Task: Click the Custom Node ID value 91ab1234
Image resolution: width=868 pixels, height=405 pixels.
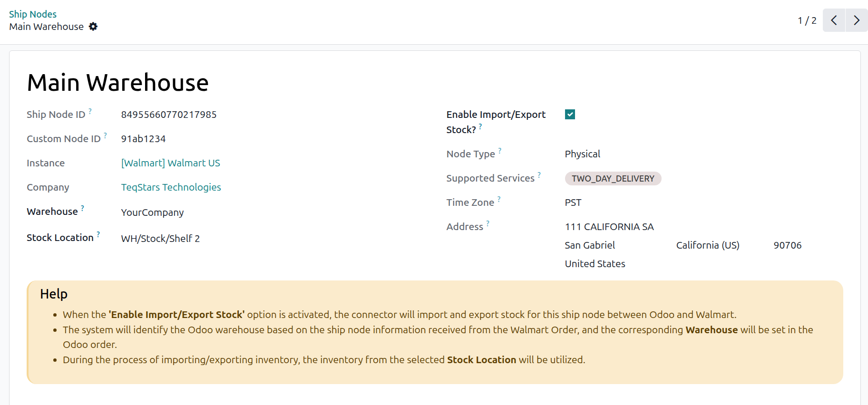Action: tap(143, 139)
